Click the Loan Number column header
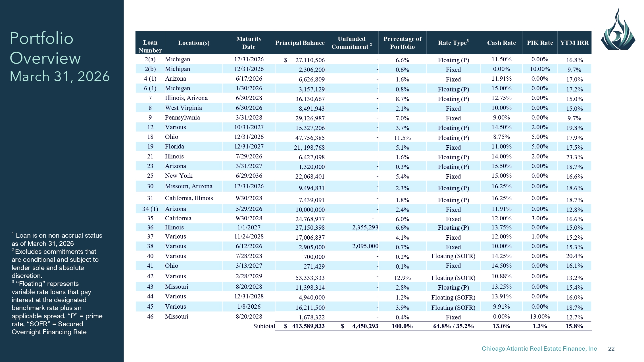The image size is (644, 362). pos(150,46)
